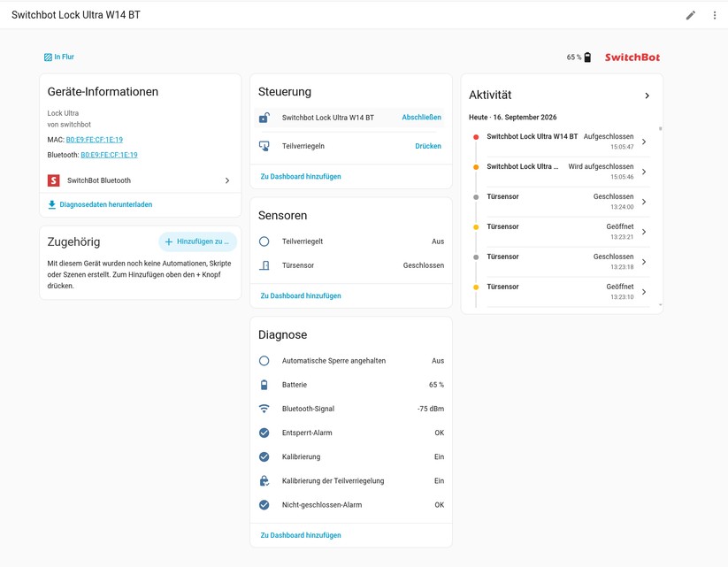This screenshot has width=728, height=567.
Task: Click Diagnosedaten herunterladen link
Action: coord(106,204)
